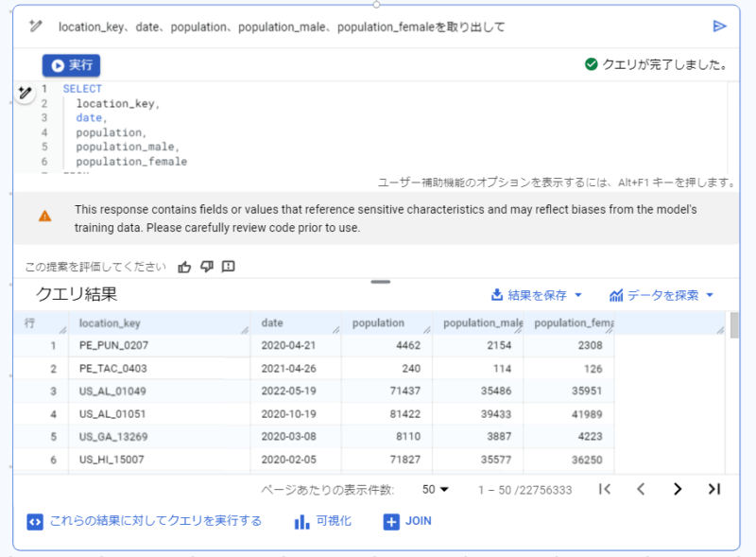756x557 pixels.
Task: Open the feedback comment icon
Action: (x=228, y=267)
